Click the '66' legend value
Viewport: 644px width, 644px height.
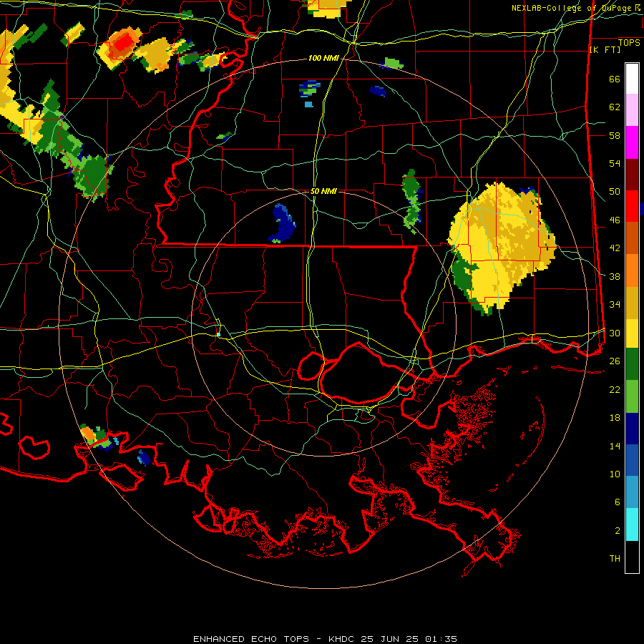point(615,79)
